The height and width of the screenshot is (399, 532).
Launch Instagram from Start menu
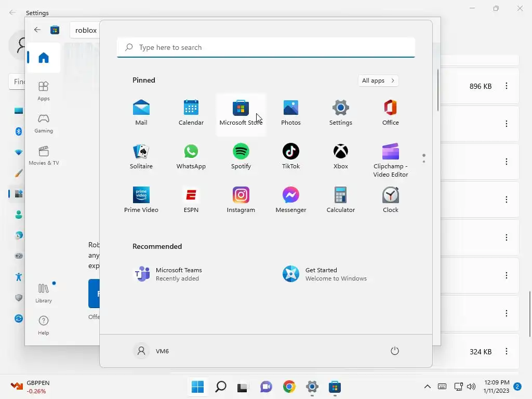(241, 200)
